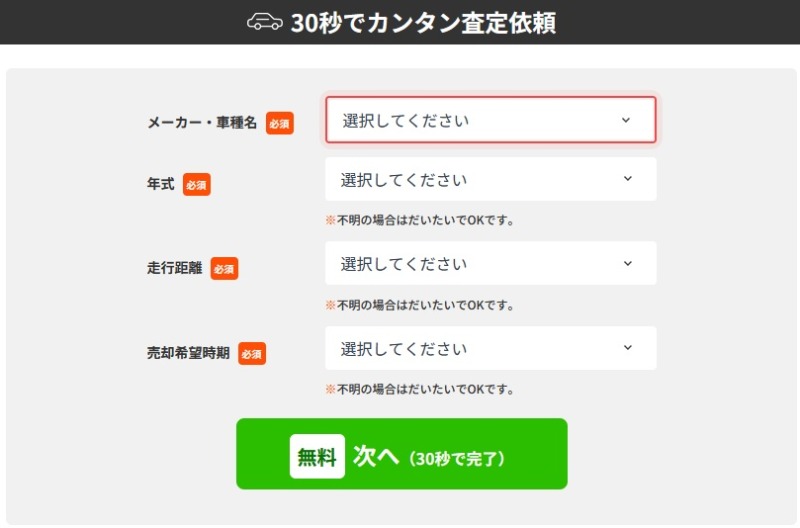Click the chevron arrow in the 走行距離 field

click(x=628, y=264)
